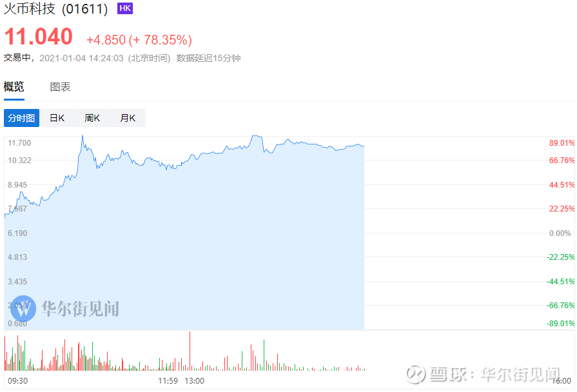Switch to the 周K weekly chart
Screen dimensions: 577x392
click(x=92, y=118)
